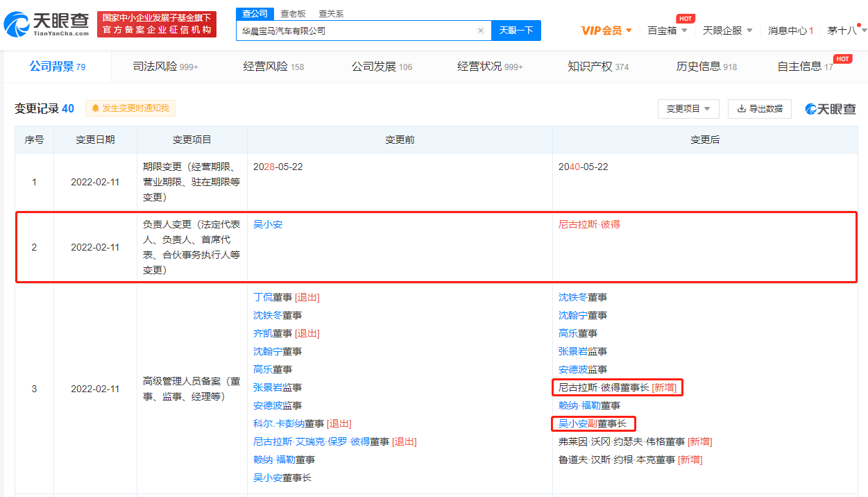Click the 变更项目 column header
868x497 pixels.
click(x=192, y=140)
